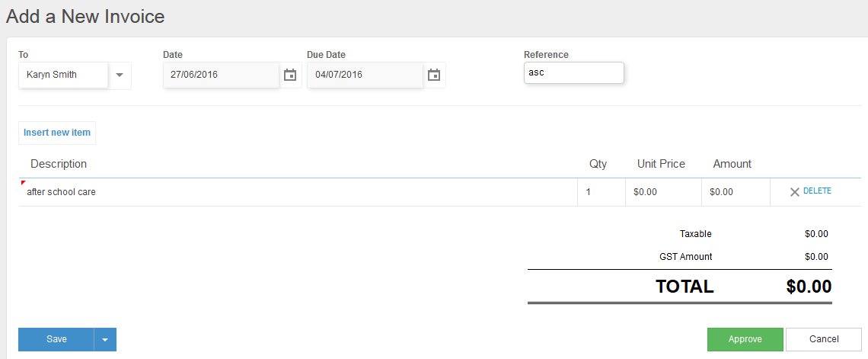The image size is (868, 359).
Task: Click Insert new item
Action: click(57, 133)
